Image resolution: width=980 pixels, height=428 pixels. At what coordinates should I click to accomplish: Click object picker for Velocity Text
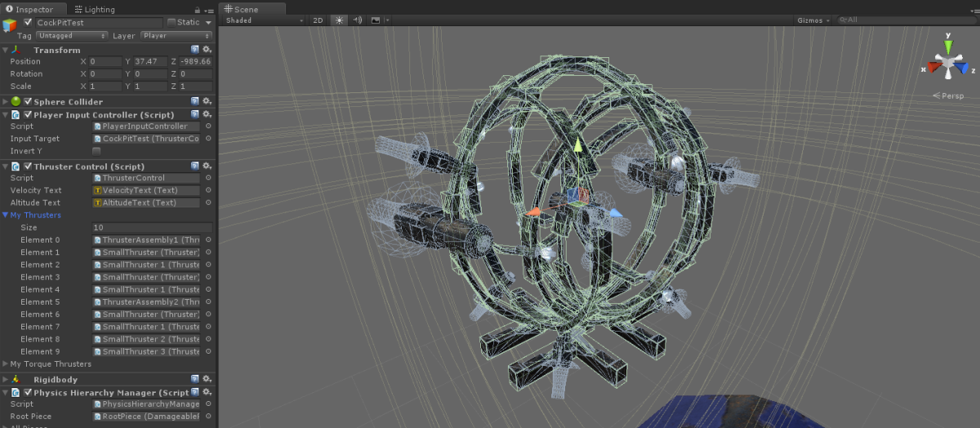click(x=208, y=190)
